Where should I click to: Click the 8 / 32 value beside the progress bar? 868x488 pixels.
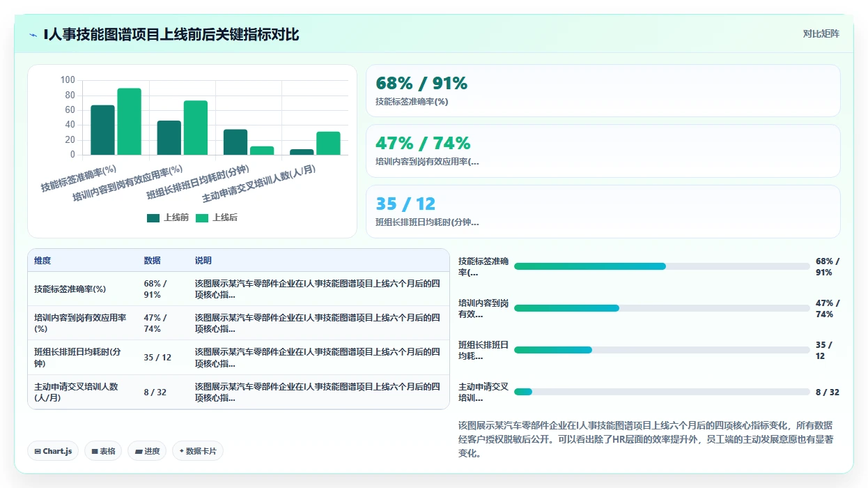pos(828,392)
